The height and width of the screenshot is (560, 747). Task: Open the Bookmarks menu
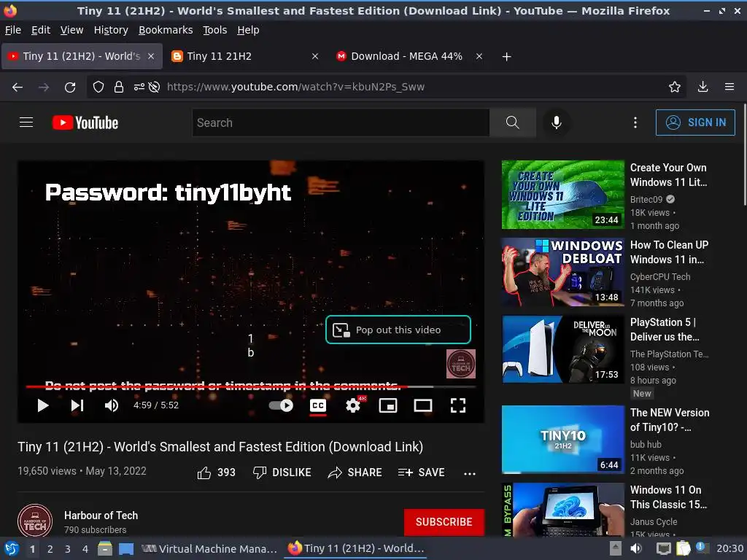166,30
